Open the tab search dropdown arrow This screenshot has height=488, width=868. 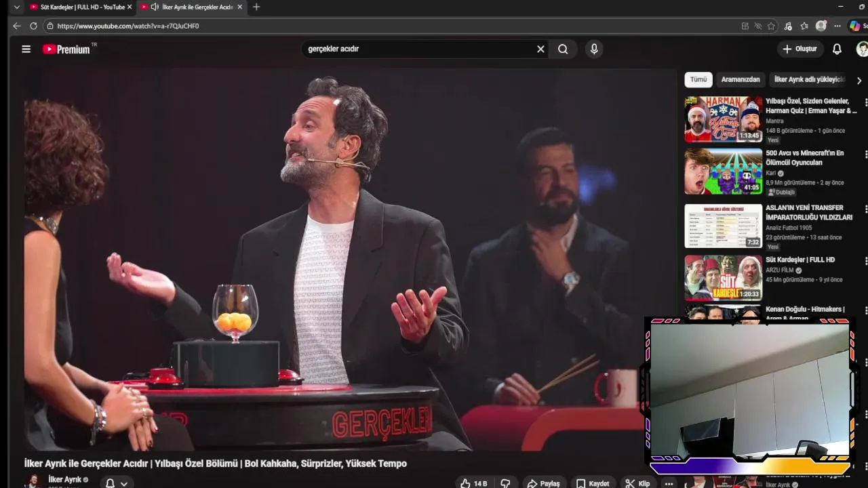[17, 7]
